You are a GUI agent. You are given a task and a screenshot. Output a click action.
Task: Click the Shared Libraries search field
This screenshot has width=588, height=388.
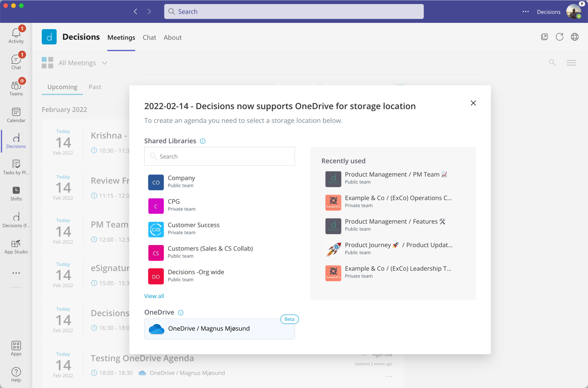click(x=219, y=156)
